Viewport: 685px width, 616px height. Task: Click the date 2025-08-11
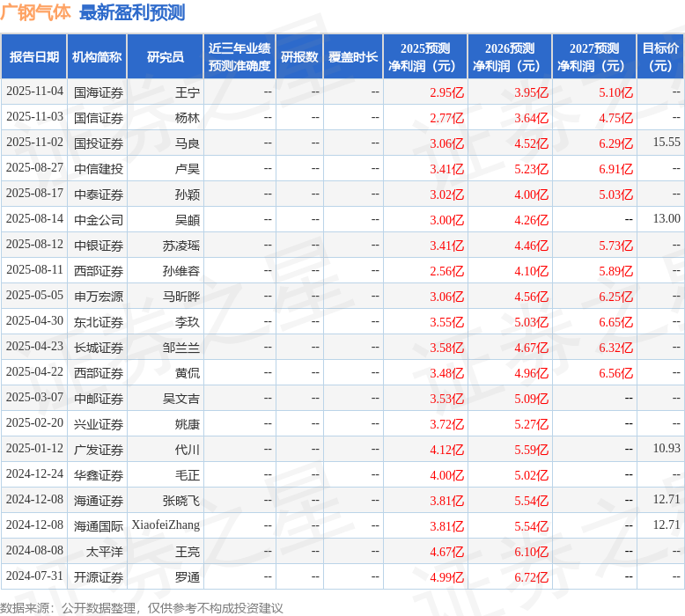35,270
